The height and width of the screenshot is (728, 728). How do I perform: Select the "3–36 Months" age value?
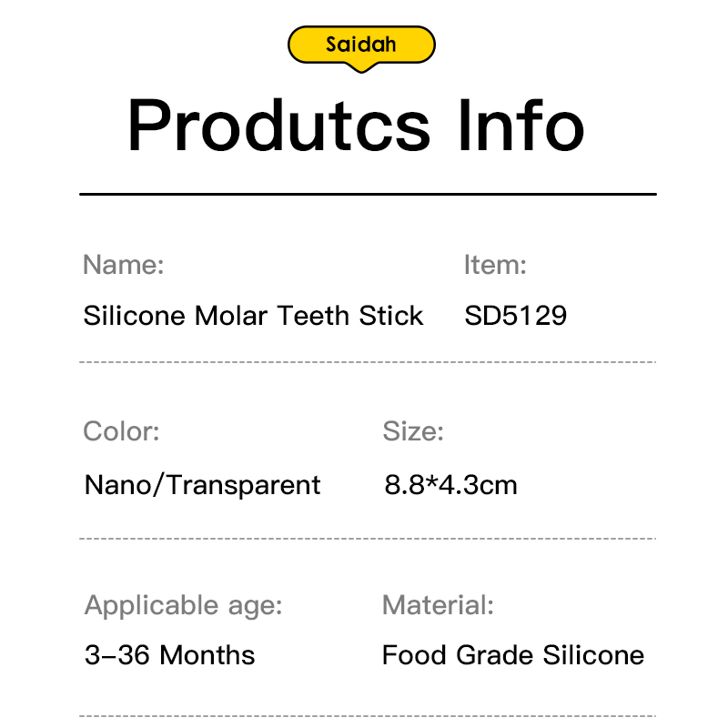pos(169,655)
